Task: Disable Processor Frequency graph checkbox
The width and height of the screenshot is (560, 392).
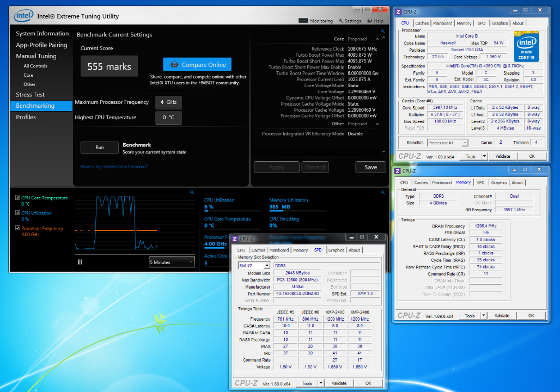Action: (17, 228)
